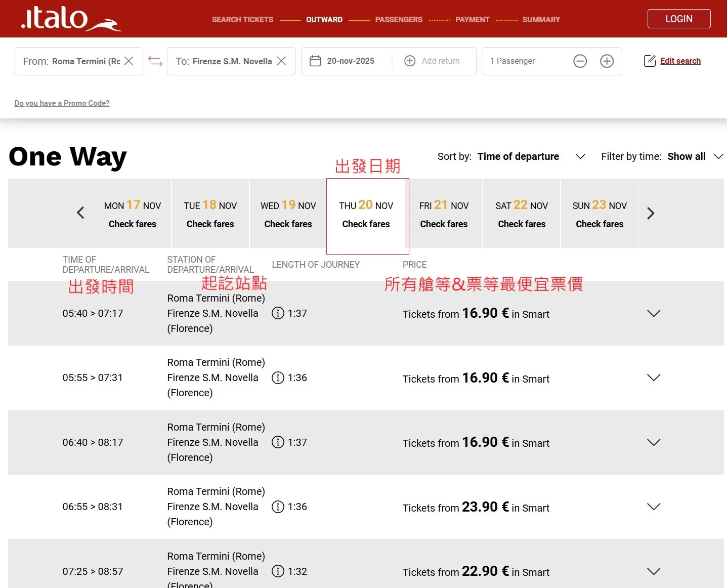Swap the departure and arrival stations

pos(155,61)
